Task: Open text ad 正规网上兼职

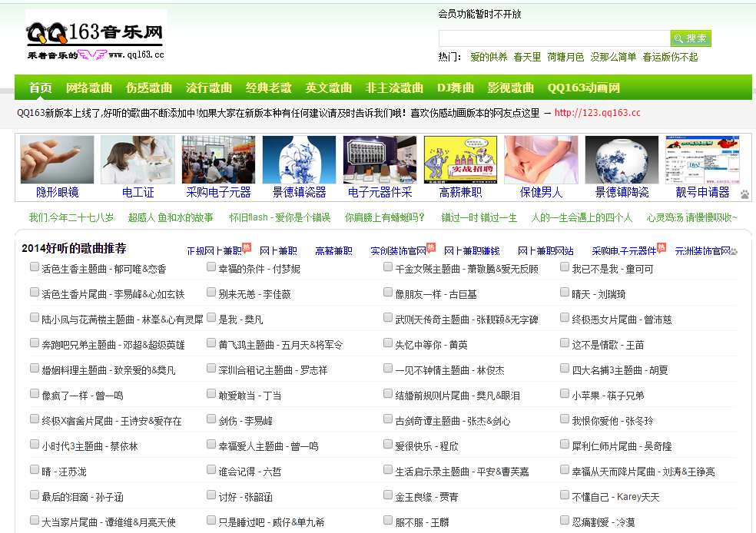Action: point(214,251)
